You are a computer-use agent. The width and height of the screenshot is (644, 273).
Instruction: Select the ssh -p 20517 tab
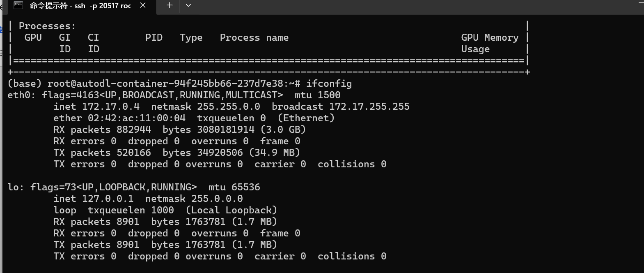[x=80, y=6]
